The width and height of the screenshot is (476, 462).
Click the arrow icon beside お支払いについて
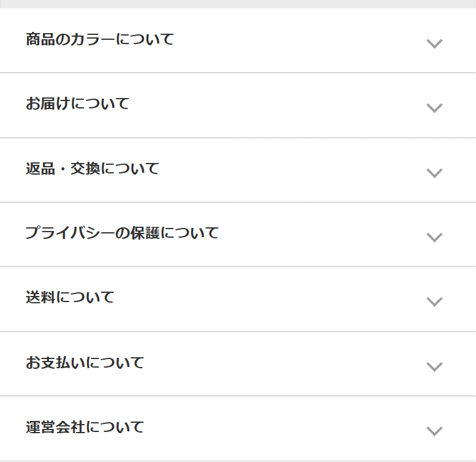(x=434, y=366)
